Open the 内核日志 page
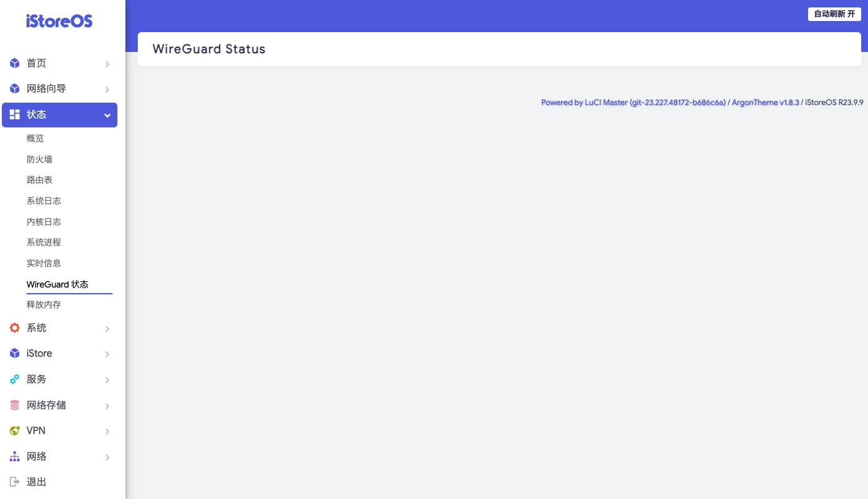This screenshot has height=499, width=868. coord(44,222)
